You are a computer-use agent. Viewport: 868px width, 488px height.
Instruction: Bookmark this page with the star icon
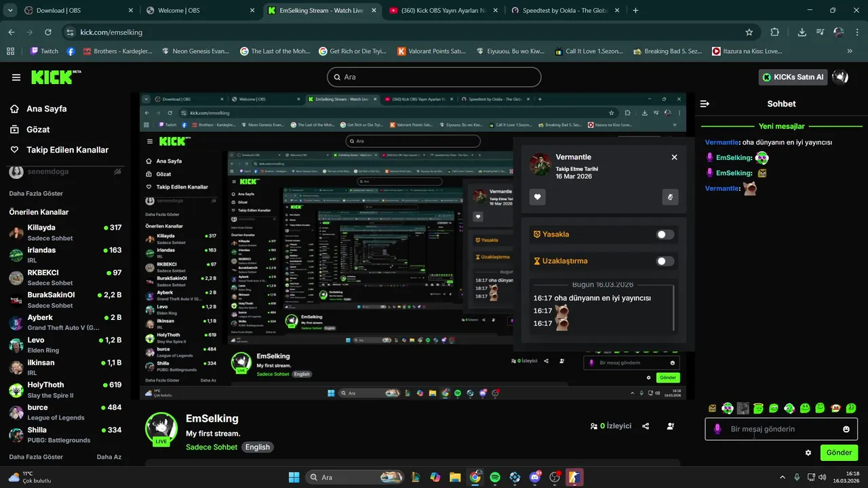tap(749, 32)
